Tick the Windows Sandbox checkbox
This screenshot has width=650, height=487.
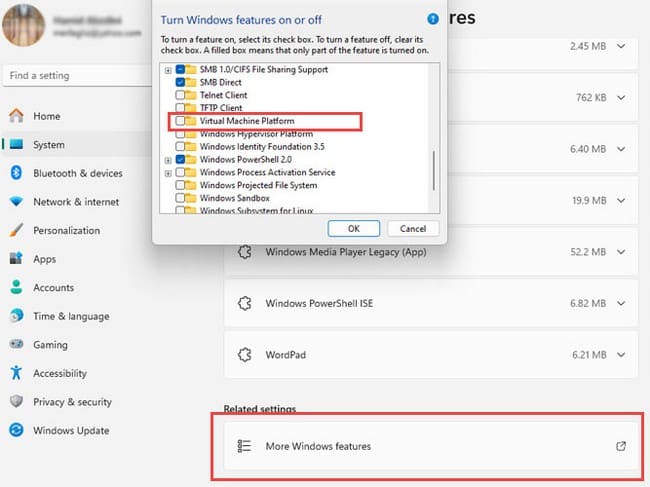coord(180,198)
